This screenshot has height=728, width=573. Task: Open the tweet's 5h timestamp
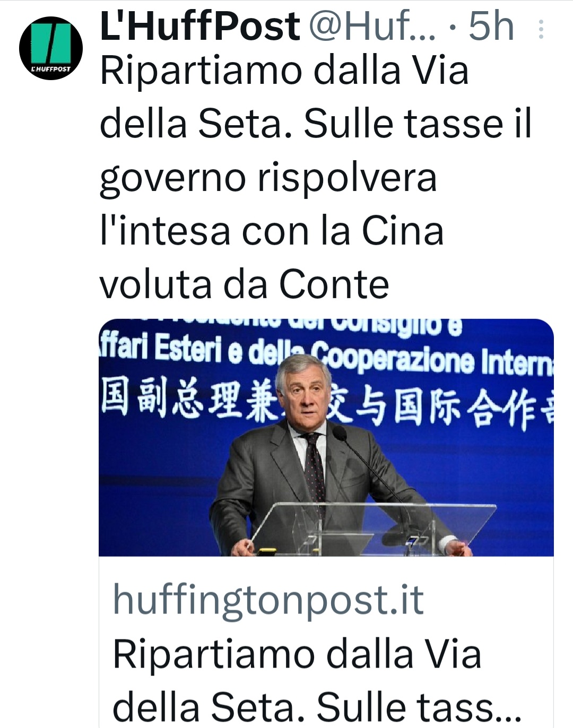pos(491,26)
